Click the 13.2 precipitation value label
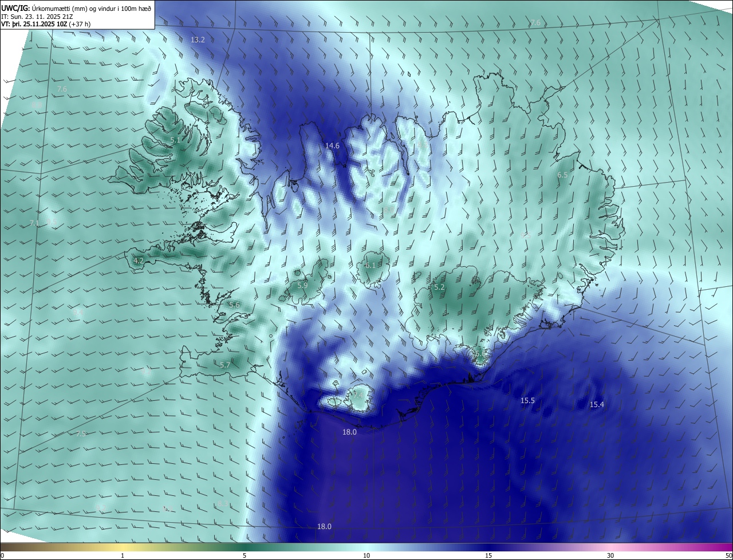Image resolution: width=733 pixels, height=560 pixels. [198, 40]
